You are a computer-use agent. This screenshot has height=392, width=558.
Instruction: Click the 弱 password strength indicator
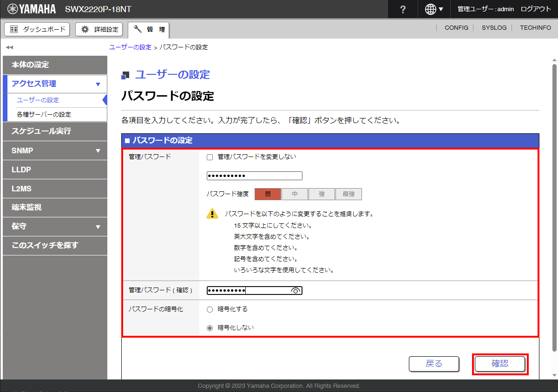tap(268, 194)
